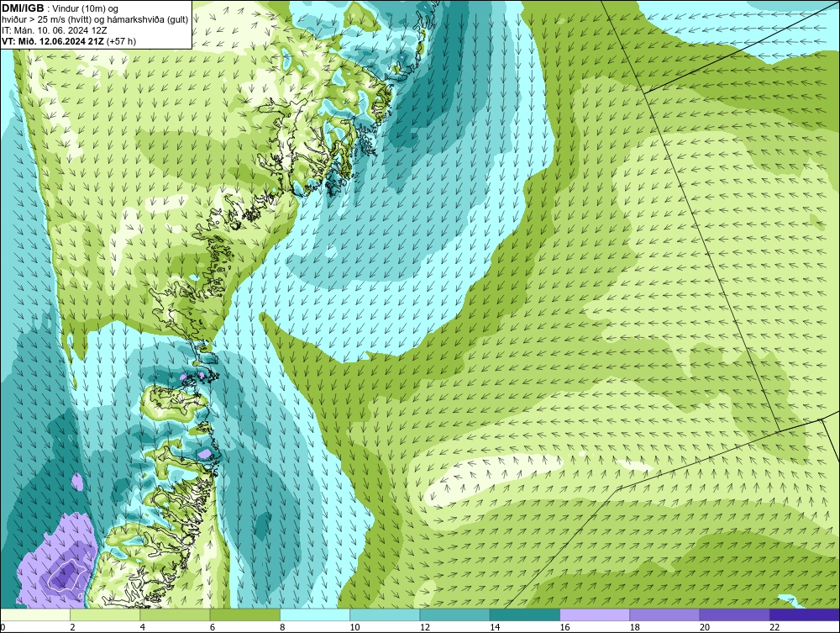Click the 16–18 m/s light lavender legend swatch
The image size is (840, 633).
[x=595, y=615]
